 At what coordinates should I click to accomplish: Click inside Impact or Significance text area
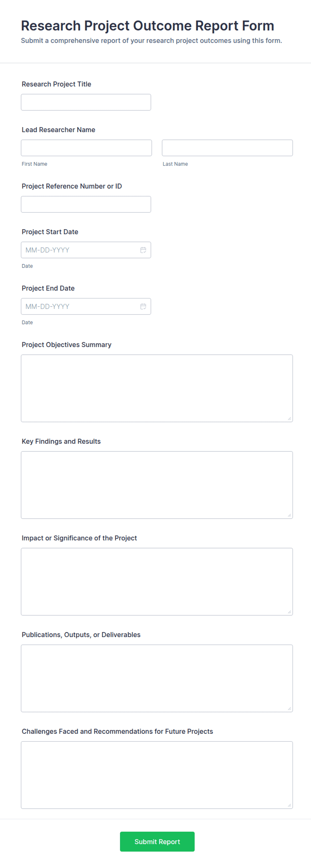(x=157, y=582)
